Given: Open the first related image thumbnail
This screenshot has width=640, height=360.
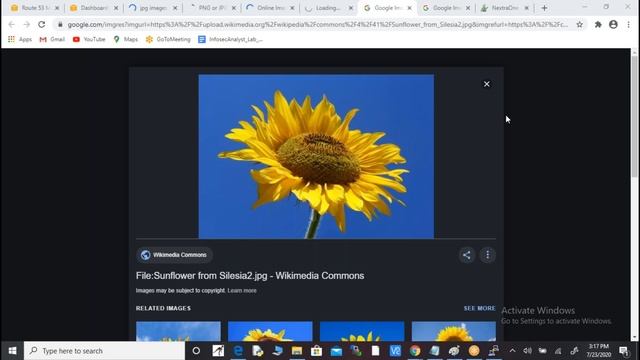Looking at the screenshot, I should coord(178,331).
